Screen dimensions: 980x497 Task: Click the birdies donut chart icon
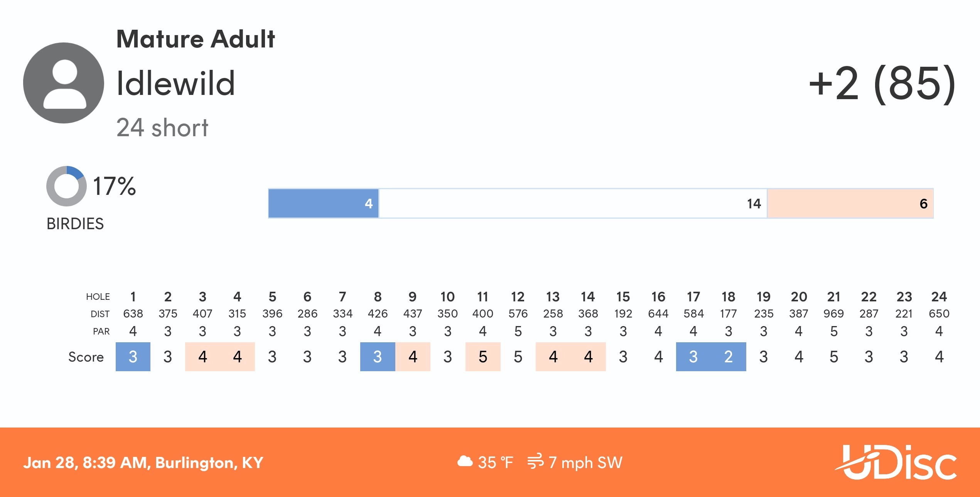pyautogui.click(x=66, y=186)
